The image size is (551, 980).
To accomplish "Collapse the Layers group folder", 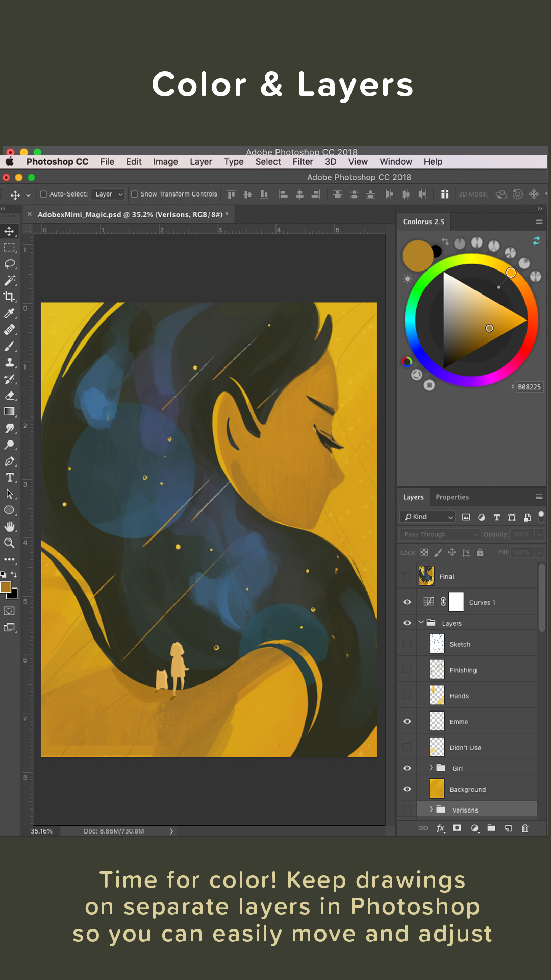I will click(x=421, y=622).
